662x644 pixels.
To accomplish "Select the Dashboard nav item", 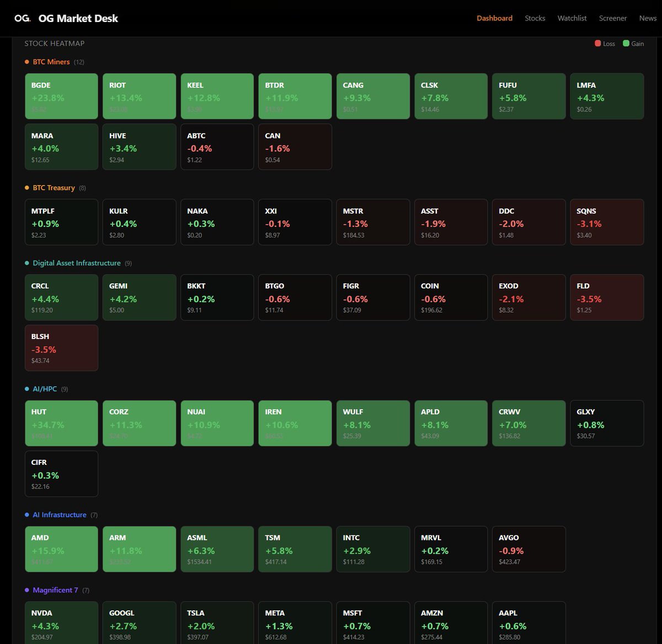I will (494, 18).
